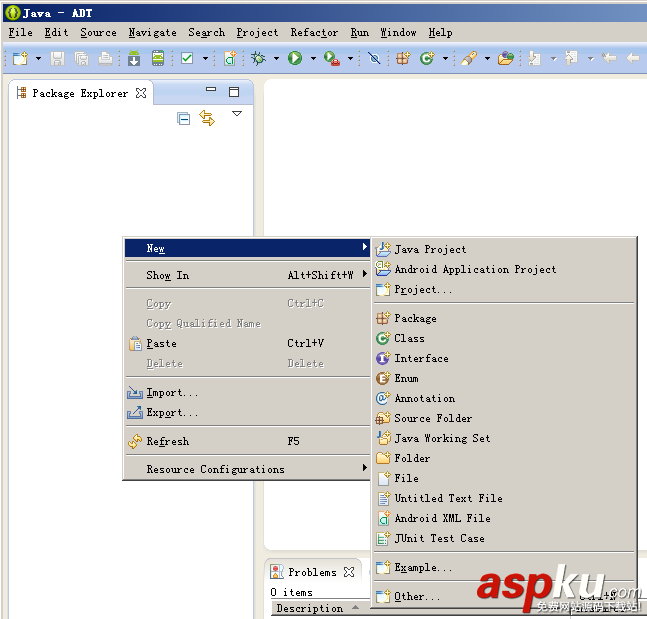Click the green Run button icon

click(x=295, y=59)
